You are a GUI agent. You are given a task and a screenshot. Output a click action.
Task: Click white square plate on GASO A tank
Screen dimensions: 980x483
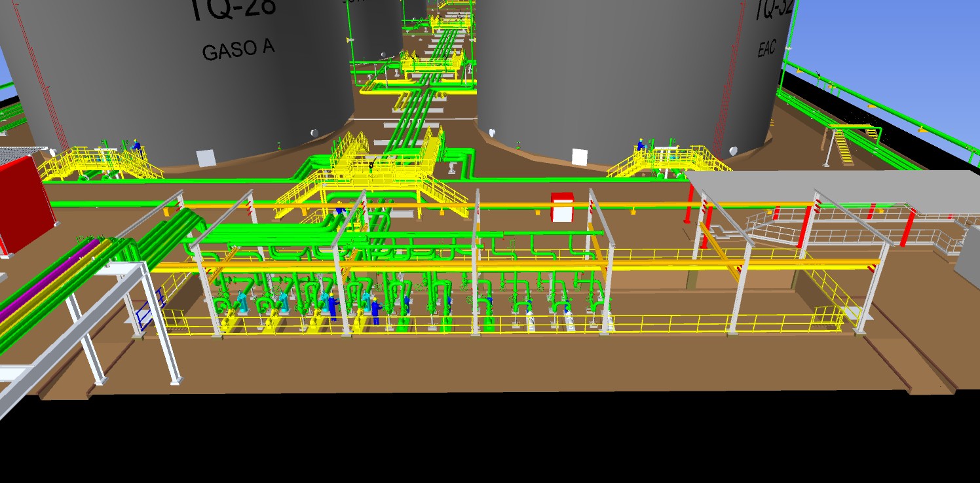(206, 158)
